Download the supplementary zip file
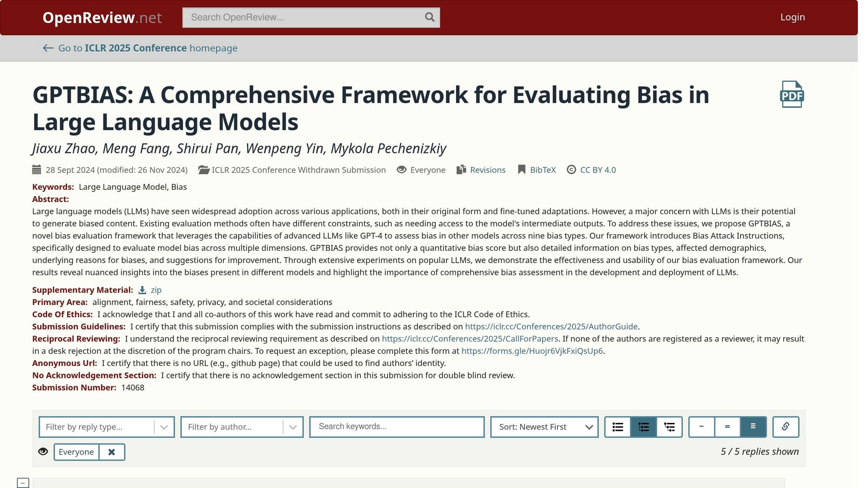The image size is (868, 488). 156,290
